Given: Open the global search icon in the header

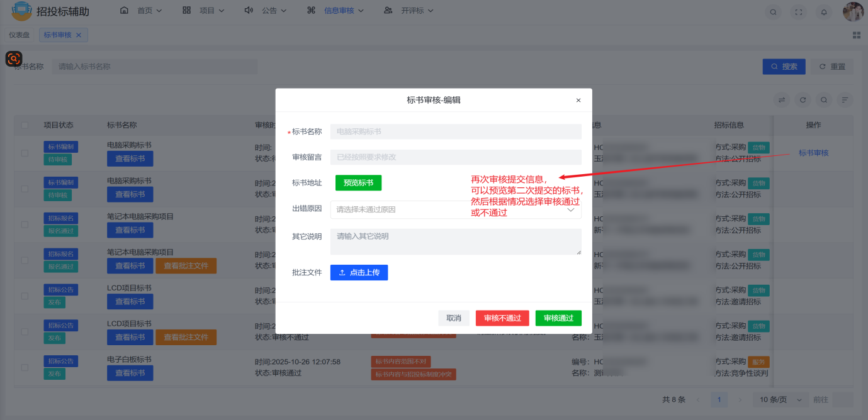Looking at the screenshot, I should click(x=773, y=11).
